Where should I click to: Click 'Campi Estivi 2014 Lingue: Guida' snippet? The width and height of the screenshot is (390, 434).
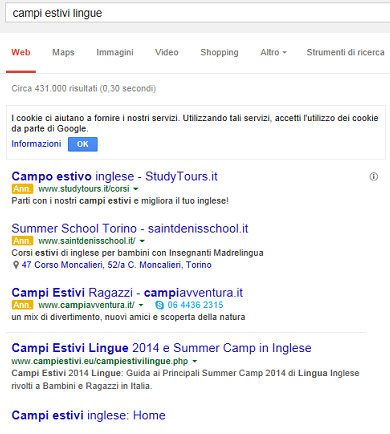[185, 379]
